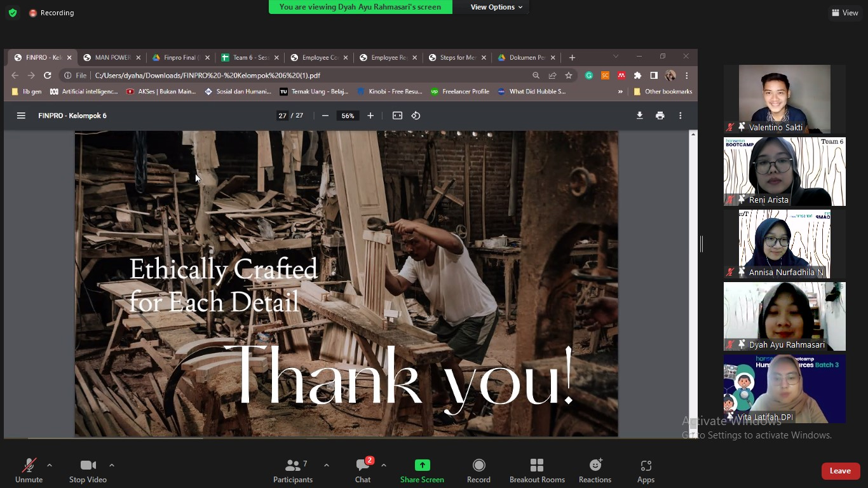The width and height of the screenshot is (868, 488).
Task: Expand the View Options dropdown
Action: [x=496, y=7]
